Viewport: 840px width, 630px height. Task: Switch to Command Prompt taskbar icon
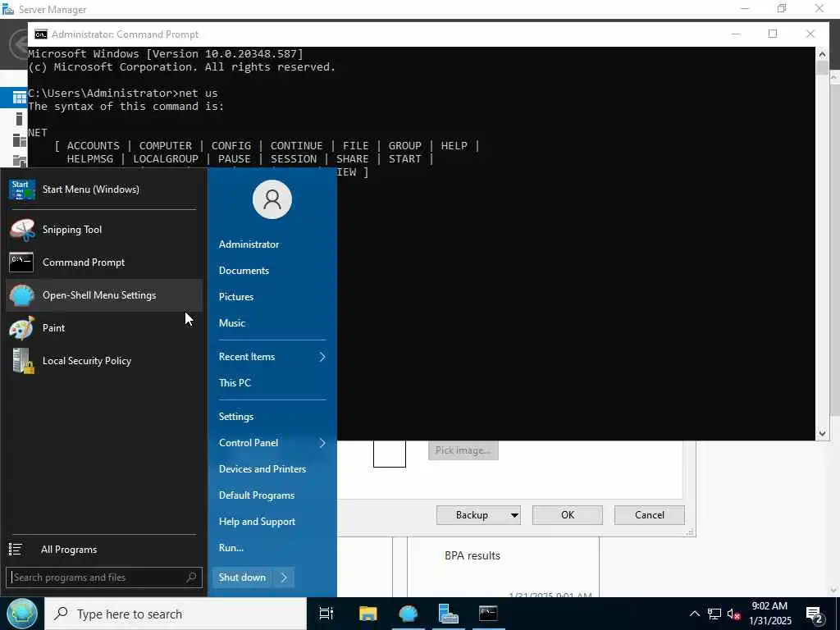(488, 614)
